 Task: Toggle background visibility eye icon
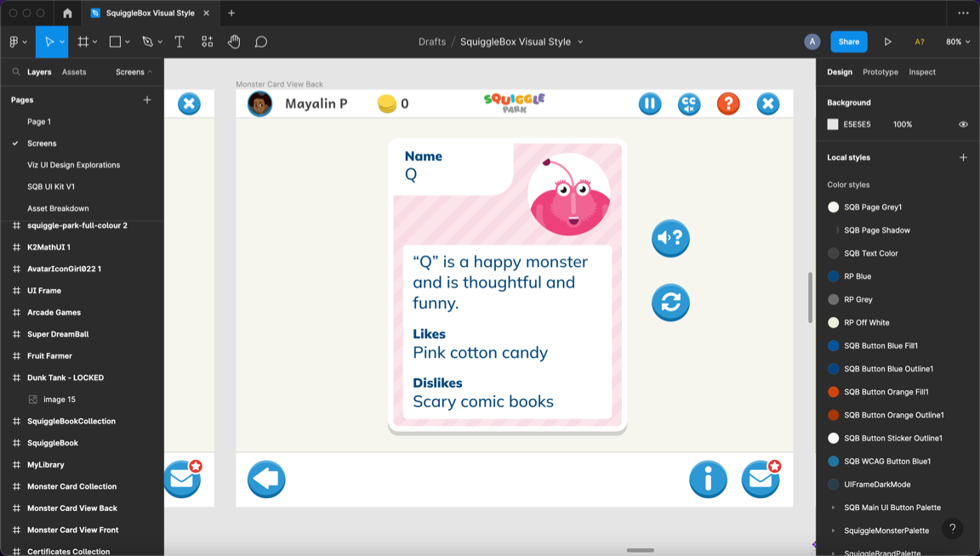coord(963,124)
